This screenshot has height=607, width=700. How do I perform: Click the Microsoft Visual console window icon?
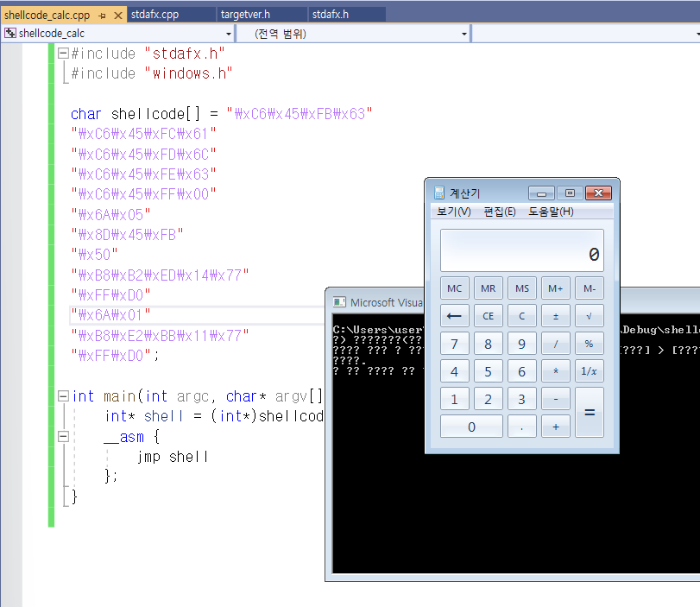[339, 302]
